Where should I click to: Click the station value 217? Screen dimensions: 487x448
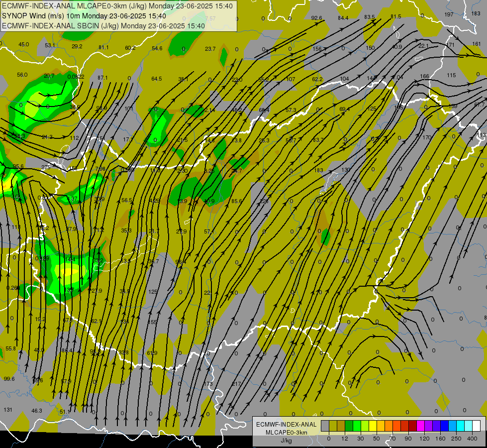[x=236, y=384]
